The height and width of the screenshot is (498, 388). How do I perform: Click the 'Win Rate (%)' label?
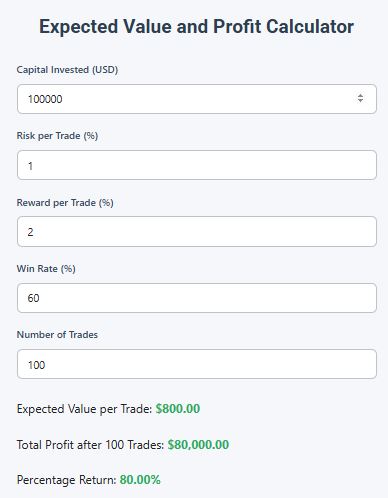pos(46,269)
